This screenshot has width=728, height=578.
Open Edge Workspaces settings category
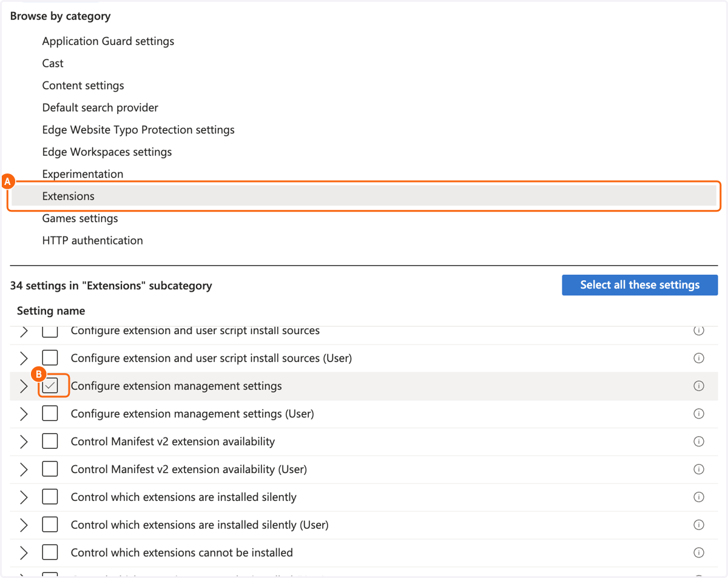point(107,152)
